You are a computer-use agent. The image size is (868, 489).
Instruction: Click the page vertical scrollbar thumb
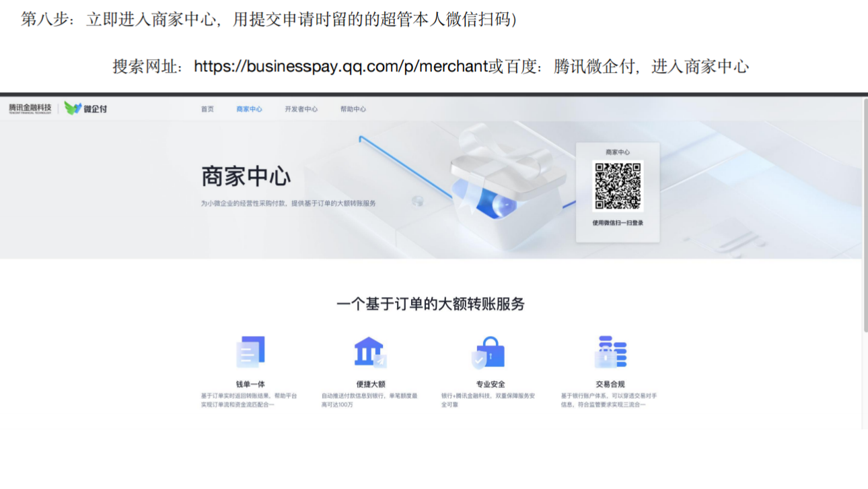(865, 216)
